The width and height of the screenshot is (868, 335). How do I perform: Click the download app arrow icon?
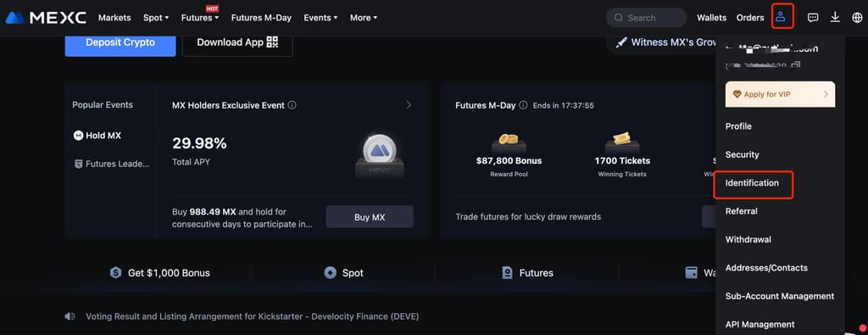[x=835, y=18]
